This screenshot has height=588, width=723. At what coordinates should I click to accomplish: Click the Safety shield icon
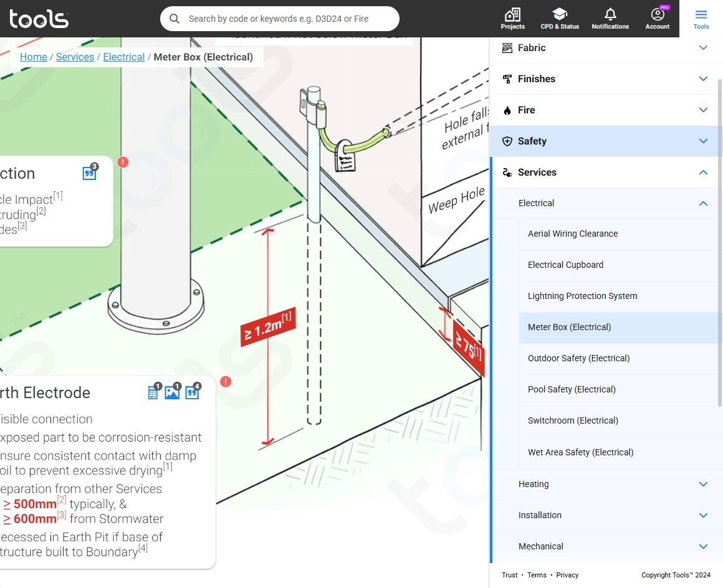[x=507, y=141]
